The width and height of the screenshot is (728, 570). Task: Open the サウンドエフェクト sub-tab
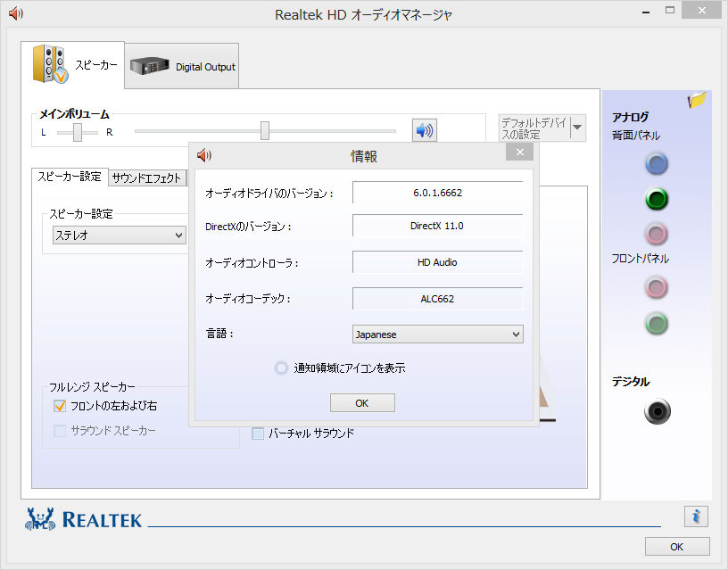click(146, 178)
